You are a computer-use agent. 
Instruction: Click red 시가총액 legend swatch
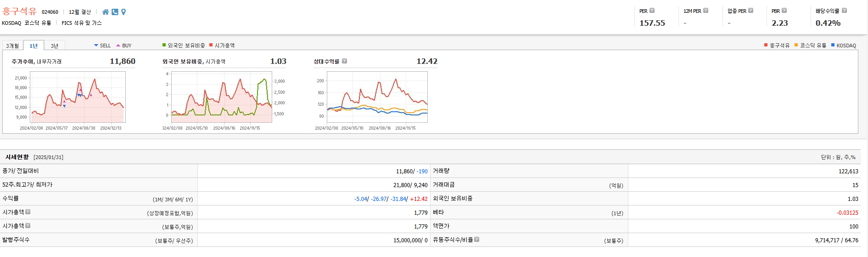pos(211,45)
